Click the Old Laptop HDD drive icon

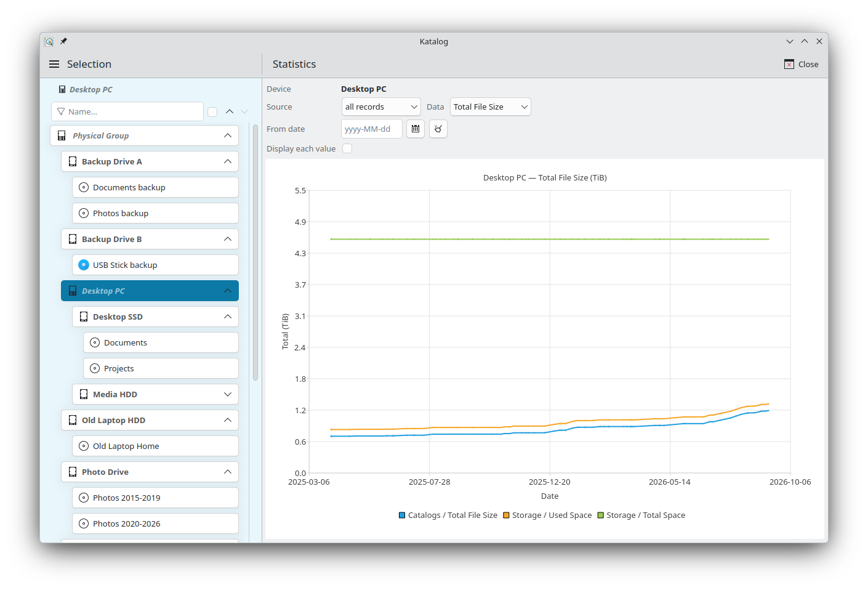point(73,420)
